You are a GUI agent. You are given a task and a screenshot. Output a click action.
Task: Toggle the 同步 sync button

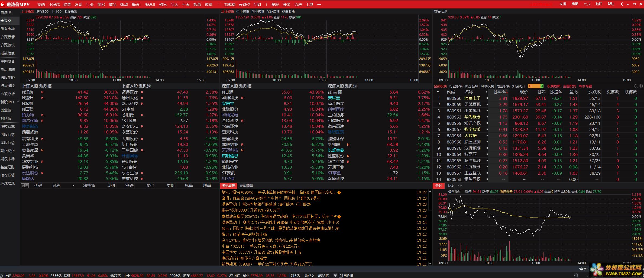[x=25, y=186]
